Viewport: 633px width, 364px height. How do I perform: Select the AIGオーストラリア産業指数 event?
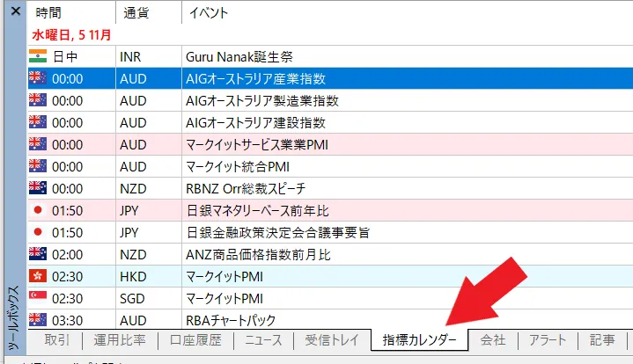point(255,78)
